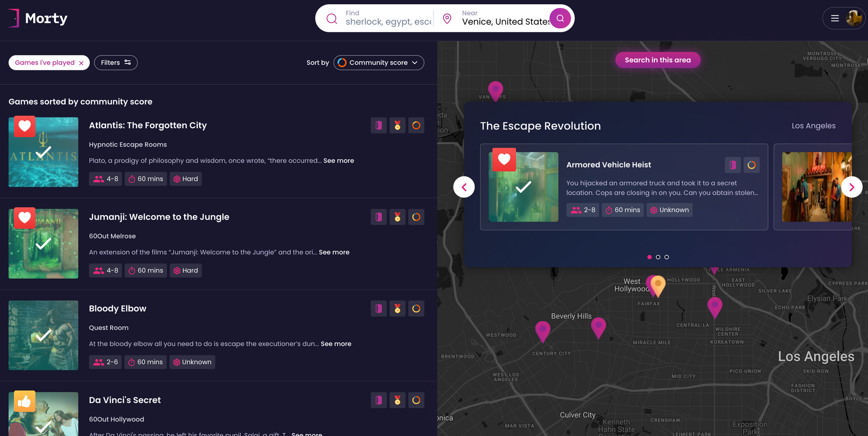Click the Hypnotic Escape Rooms company name

tap(128, 145)
